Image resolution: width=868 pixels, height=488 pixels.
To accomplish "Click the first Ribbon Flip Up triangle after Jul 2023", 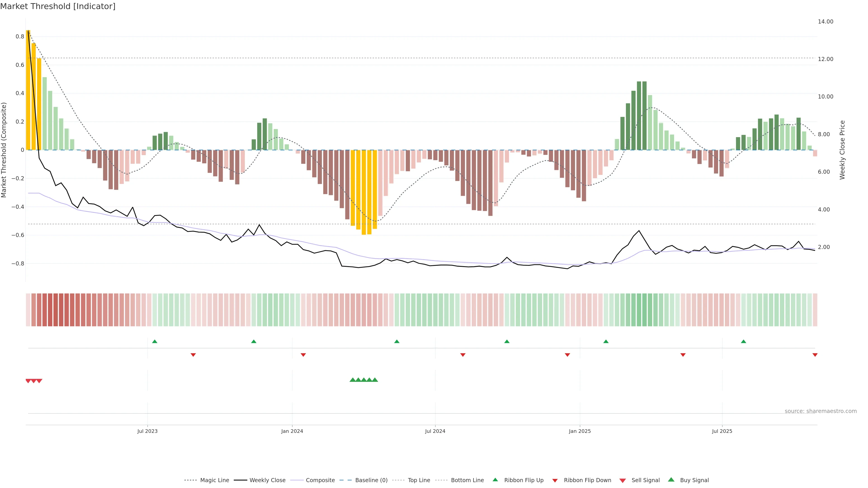I will [x=155, y=342].
